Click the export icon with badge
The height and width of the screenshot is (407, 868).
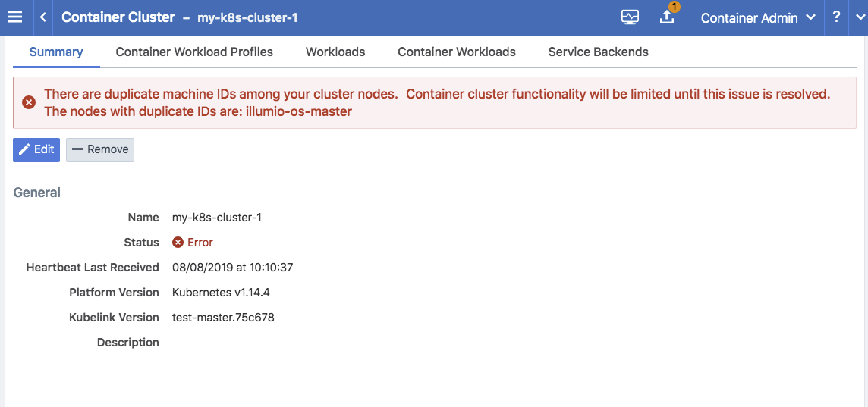pyautogui.click(x=667, y=17)
